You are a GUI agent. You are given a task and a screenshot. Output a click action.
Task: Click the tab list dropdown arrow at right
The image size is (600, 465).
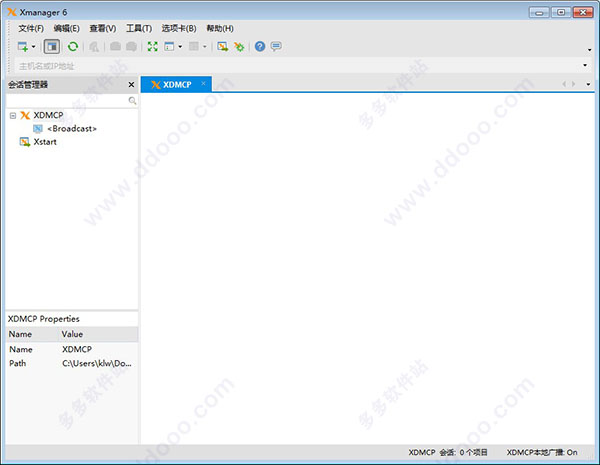point(588,84)
